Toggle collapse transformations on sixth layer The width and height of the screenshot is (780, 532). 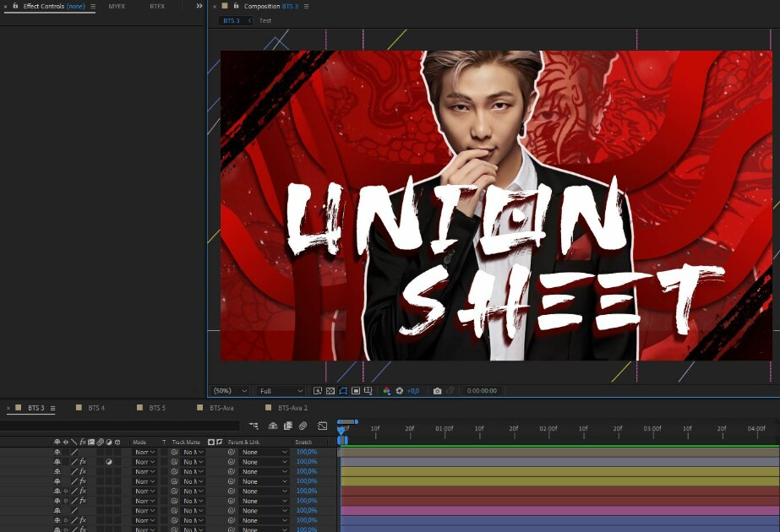pyautogui.click(x=66, y=501)
